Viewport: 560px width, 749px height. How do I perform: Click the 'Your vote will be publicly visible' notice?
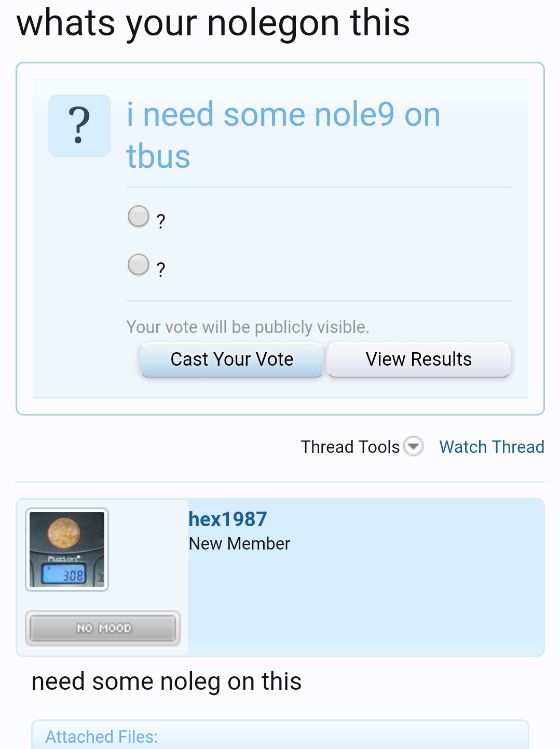coord(248,327)
